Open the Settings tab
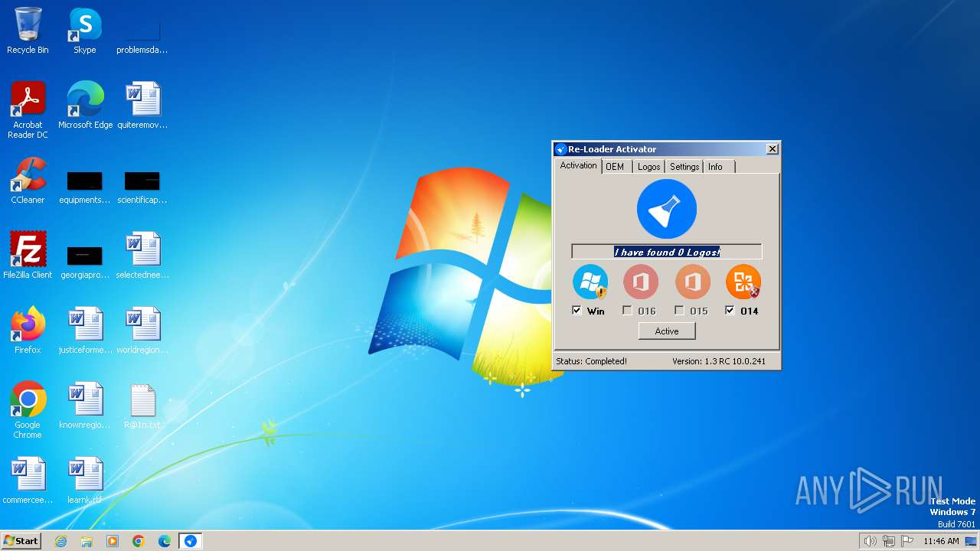Viewport: 980px width, 551px height. [x=684, y=167]
